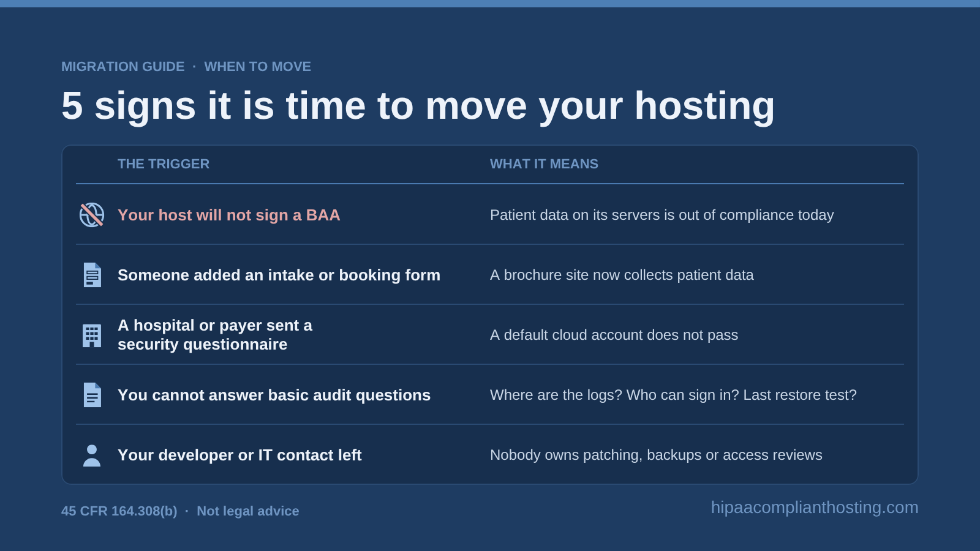Click the main headline '5 signs it is time to move your hosting'
980x551 pixels.
[x=418, y=106]
